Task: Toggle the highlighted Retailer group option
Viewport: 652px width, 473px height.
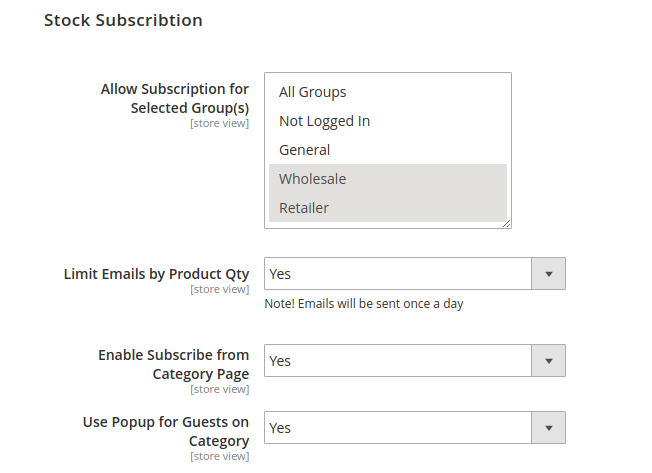Action: click(304, 208)
